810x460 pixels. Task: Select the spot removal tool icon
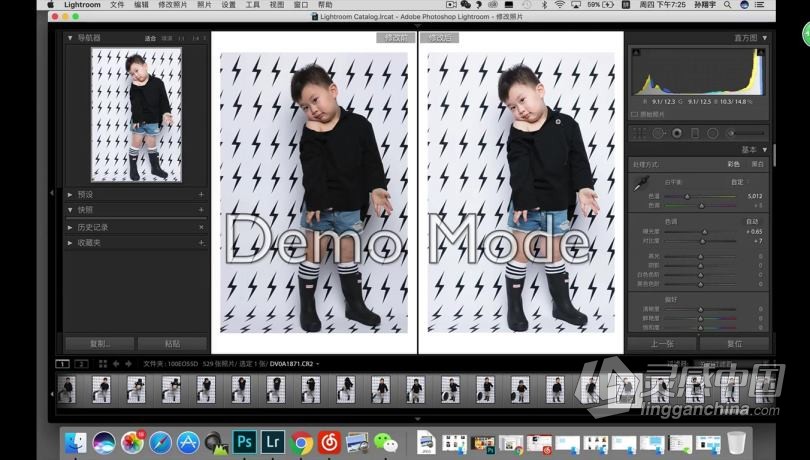click(x=658, y=133)
